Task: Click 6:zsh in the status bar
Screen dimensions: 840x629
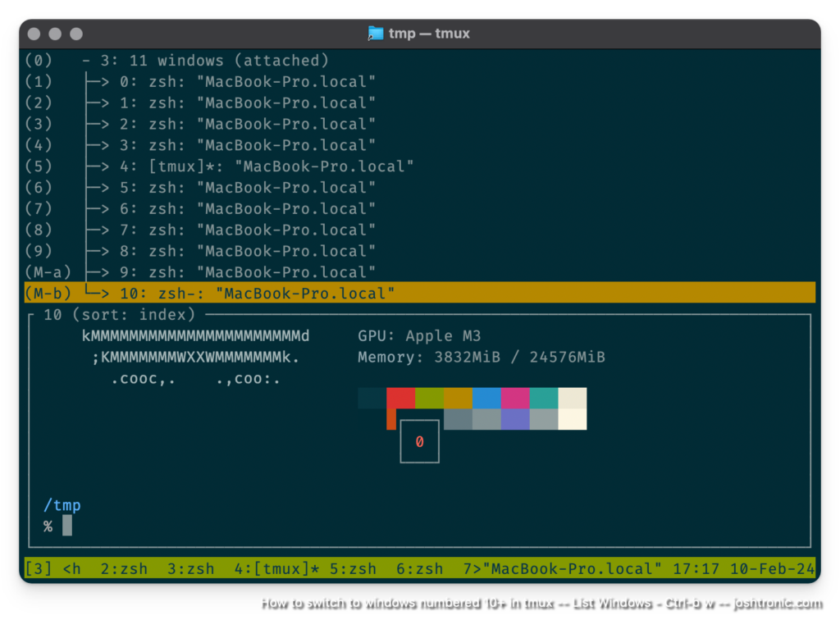Action: [x=419, y=568]
